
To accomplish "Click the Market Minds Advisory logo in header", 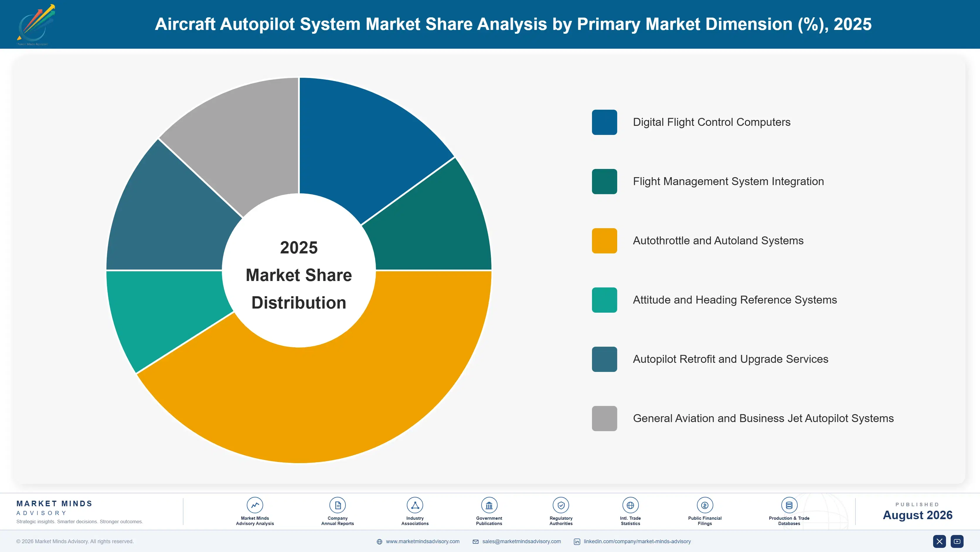I will coord(36,25).
